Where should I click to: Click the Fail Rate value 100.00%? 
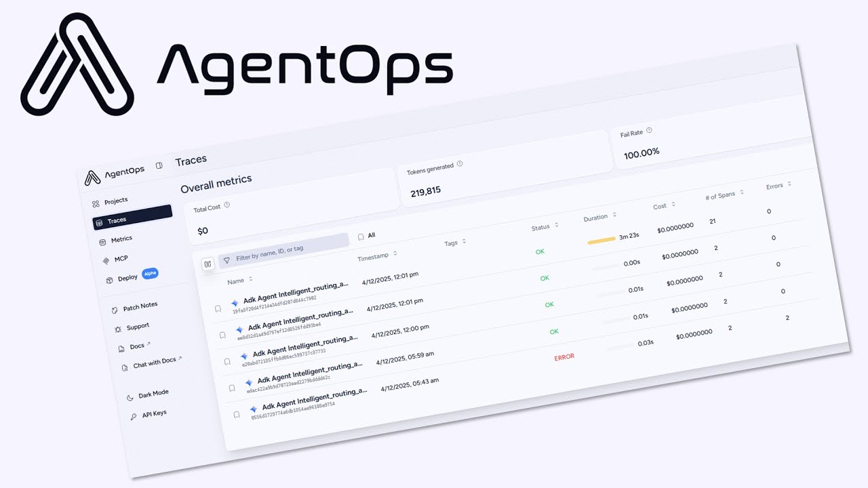click(x=642, y=153)
